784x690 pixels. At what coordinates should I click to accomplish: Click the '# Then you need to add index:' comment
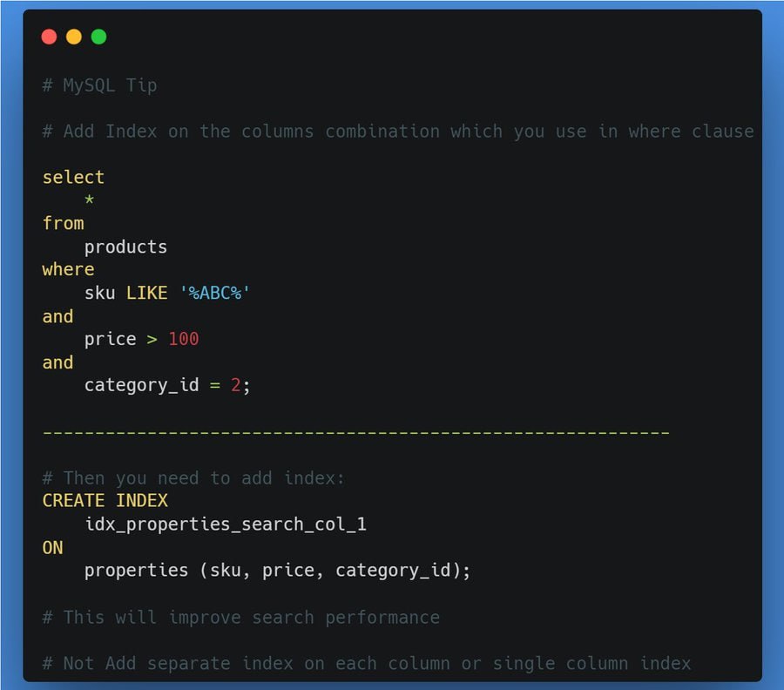(193, 478)
